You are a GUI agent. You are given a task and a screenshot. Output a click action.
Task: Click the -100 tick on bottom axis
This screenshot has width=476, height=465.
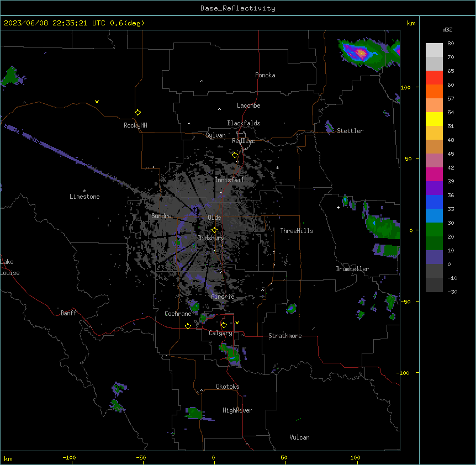click(69, 457)
